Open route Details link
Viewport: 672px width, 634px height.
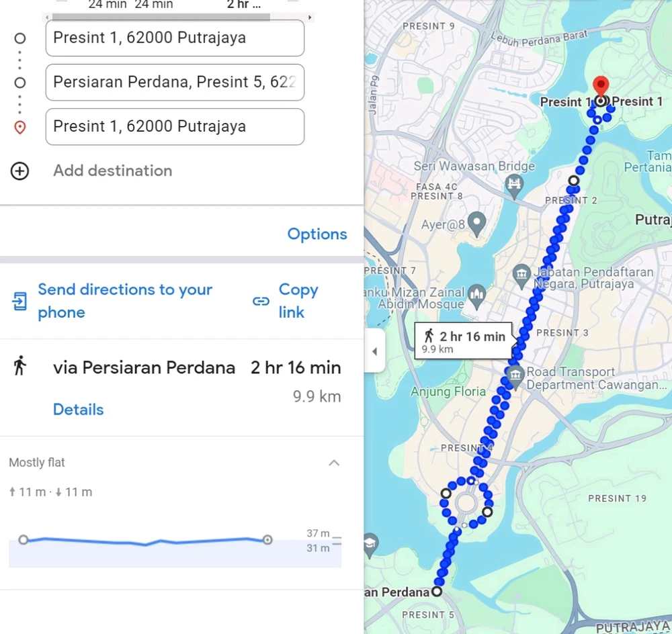[x=79, y=410]
